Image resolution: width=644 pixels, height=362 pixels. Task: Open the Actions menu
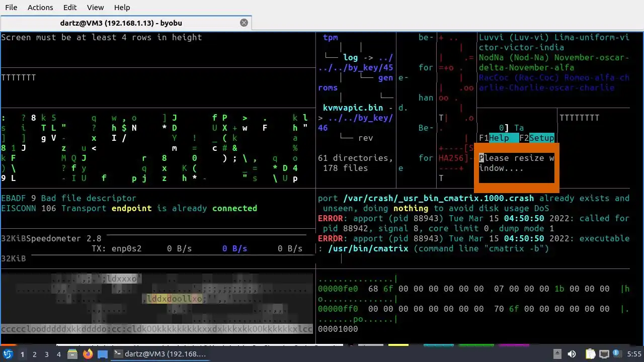[x=40, y=8]
